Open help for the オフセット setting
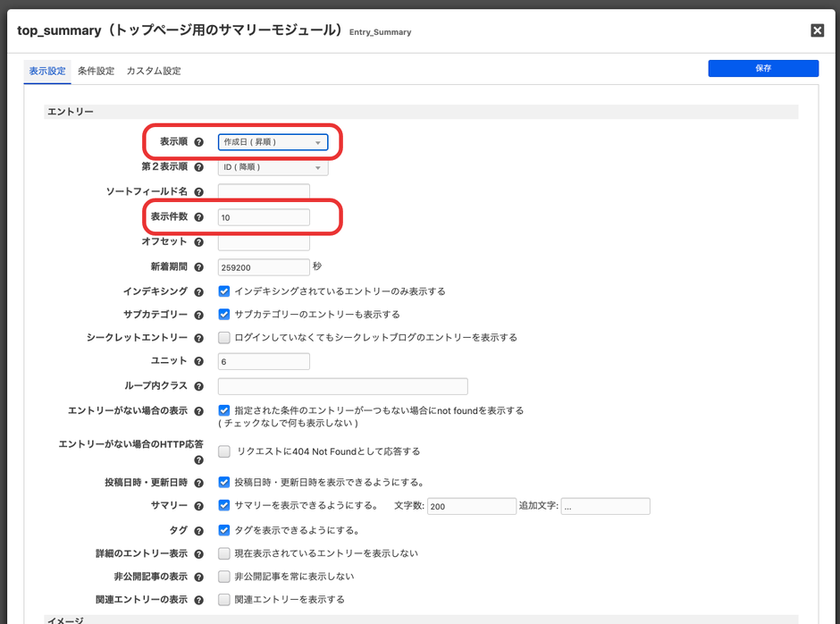 point(199,241)
